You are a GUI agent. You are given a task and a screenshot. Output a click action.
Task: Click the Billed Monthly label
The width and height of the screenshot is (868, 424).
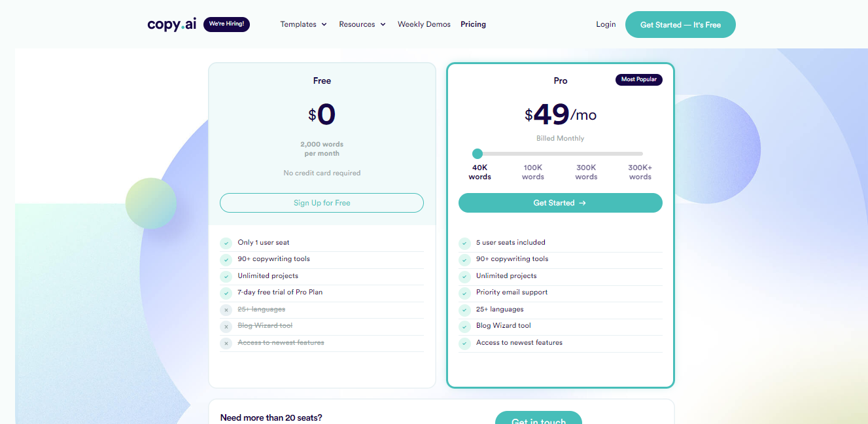pos(561,138)
